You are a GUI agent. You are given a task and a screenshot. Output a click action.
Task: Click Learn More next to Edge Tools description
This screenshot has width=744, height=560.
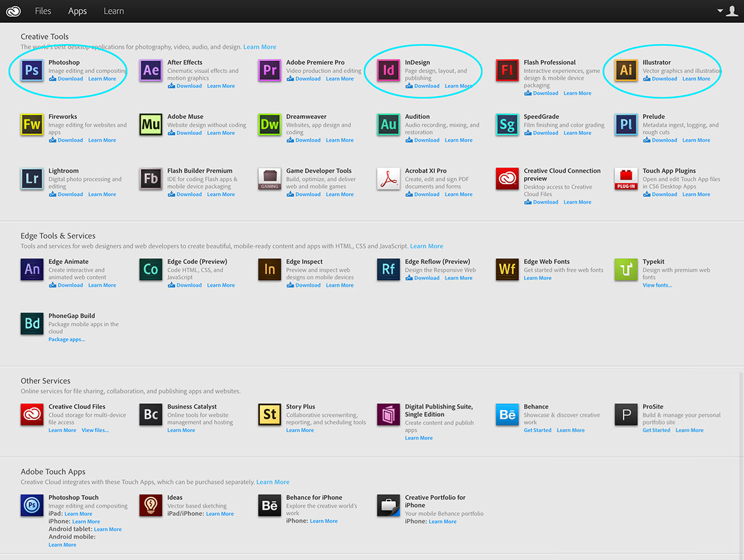tap(427, 246)
